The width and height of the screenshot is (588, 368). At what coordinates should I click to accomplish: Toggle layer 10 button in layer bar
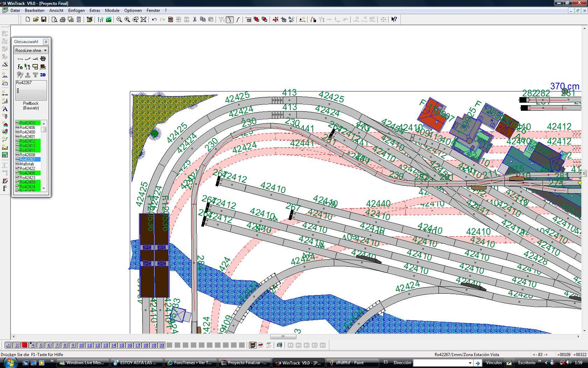81,345
